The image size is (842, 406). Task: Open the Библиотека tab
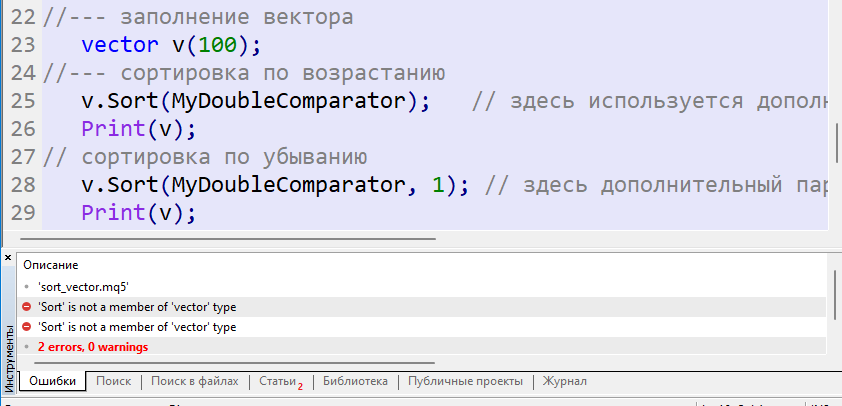355,382
